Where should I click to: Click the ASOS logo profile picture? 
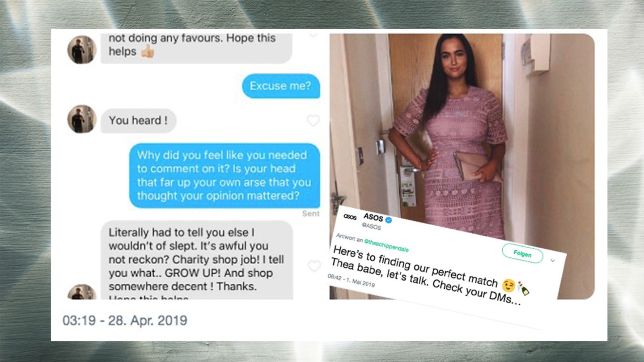pyautogui.click(x=350, y=217)
